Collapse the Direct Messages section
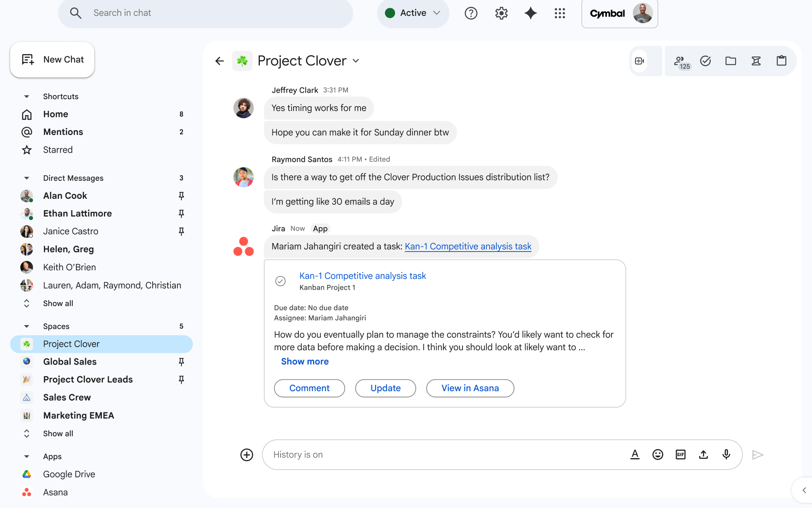Screen dimensions: 812x508 point(27,178)
